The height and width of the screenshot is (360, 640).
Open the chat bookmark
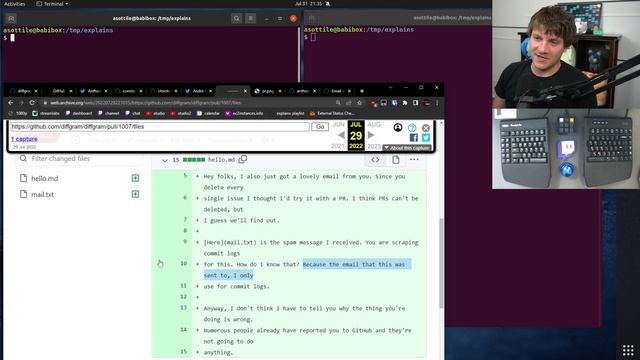point(133,113)
